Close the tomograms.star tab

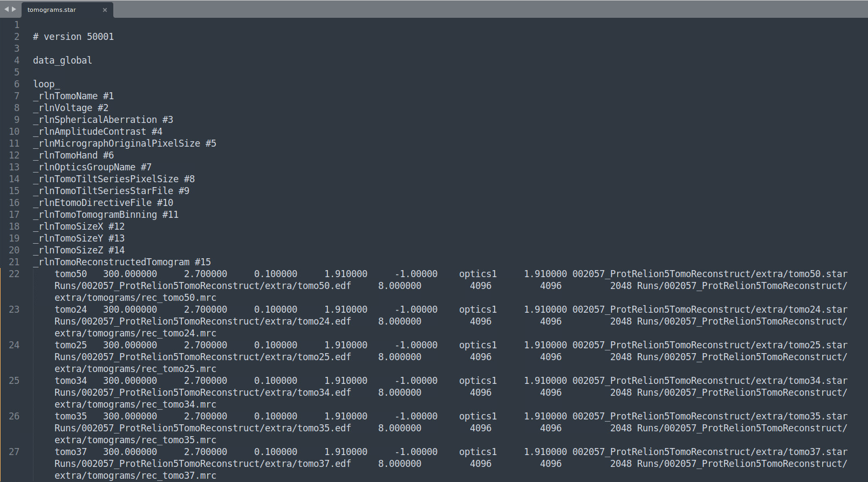[105, 10]
